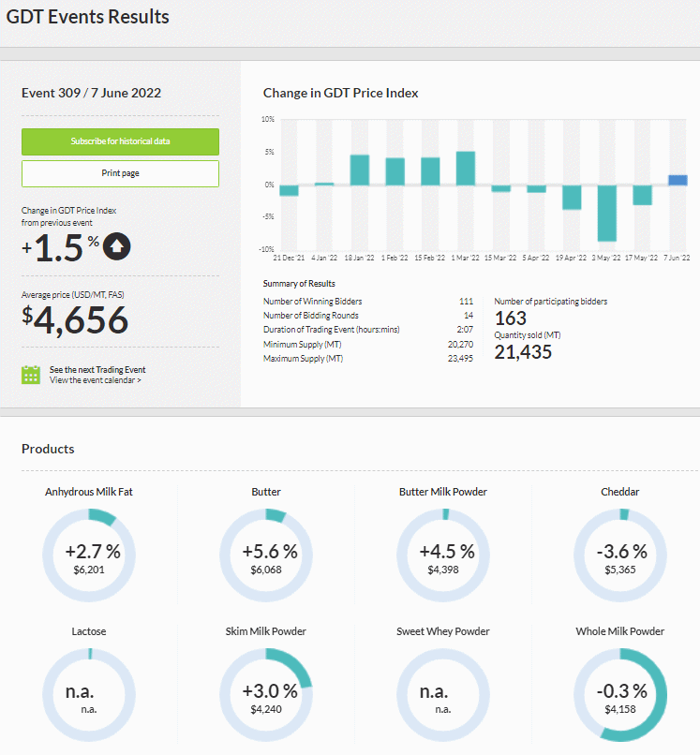Screen dimensions: 700x755
Task: Click the $4,656 average price value
Action: 75,319
